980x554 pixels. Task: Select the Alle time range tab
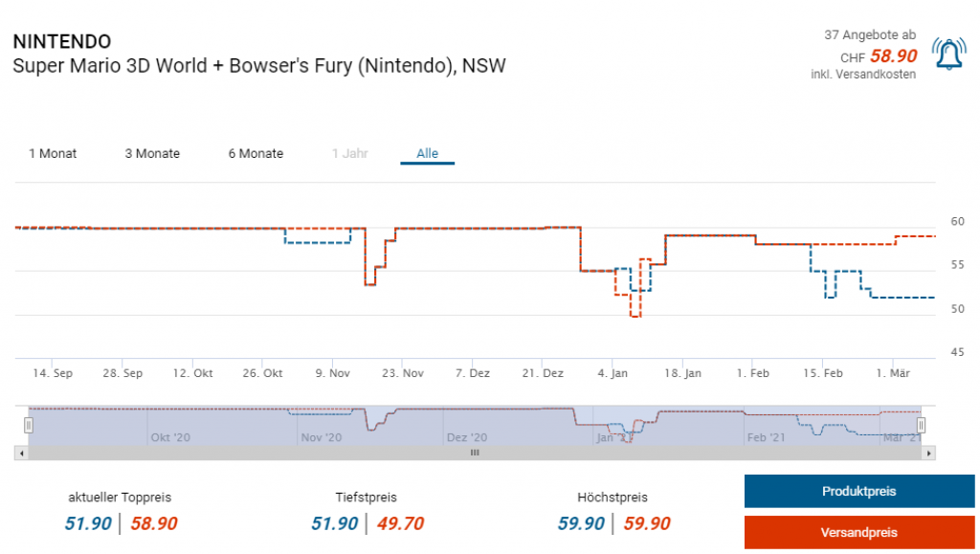click(427, 153)
